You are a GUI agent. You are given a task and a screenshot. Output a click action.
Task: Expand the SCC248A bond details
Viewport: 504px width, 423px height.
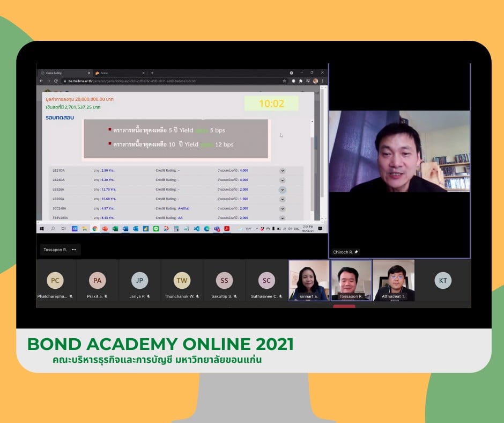(282, 208)
